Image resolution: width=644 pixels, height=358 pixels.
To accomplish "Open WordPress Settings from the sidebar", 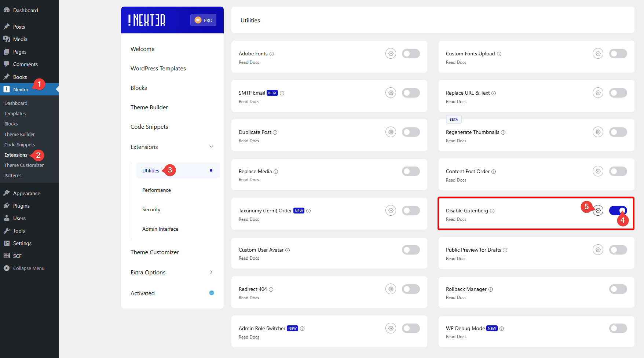I will [22, 243].
